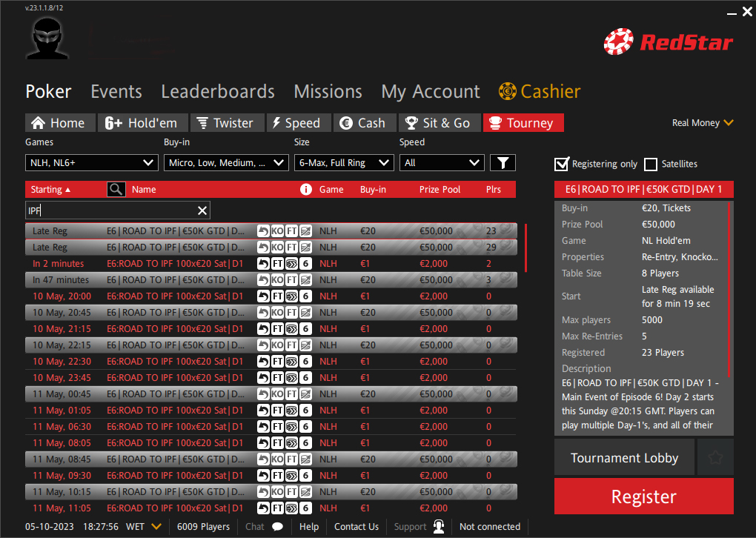Screen dimensions: 756x538
Task: Switch to the Cash tab
Action: pos(365,123)
